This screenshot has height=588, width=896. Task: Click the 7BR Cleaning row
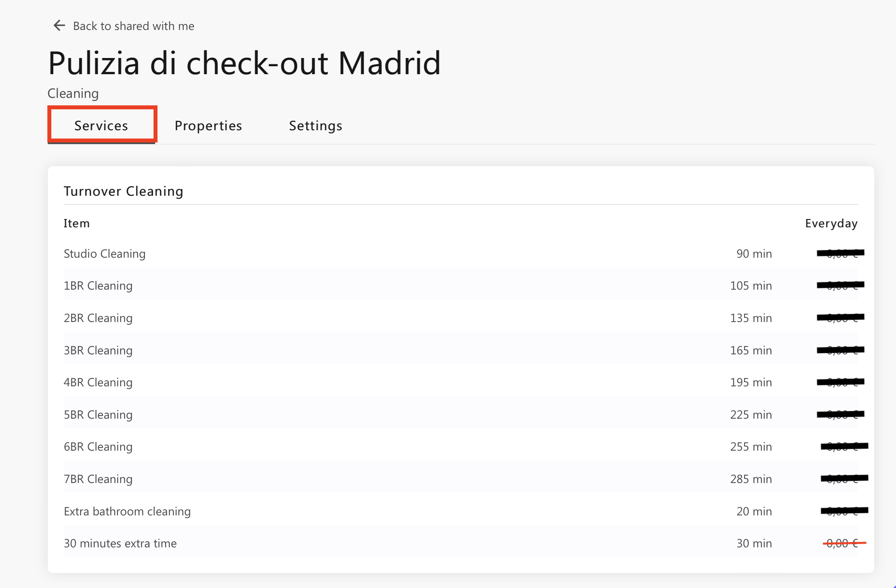tap(461, 479)
